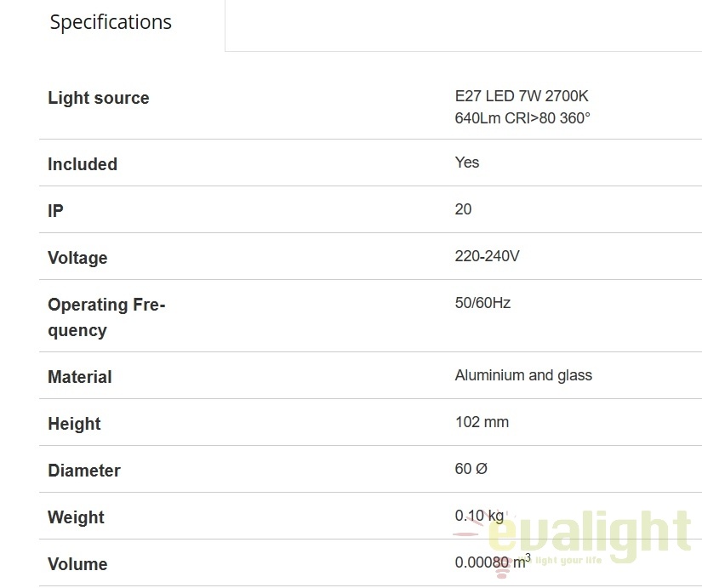Image resolution: width=702 pixels, height=588 pixels.
Task: Select the Diameter label
Action: coord(84,471)
